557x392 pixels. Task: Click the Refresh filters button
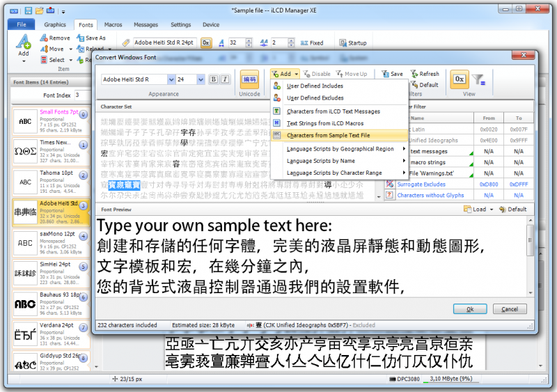(425, 74)
